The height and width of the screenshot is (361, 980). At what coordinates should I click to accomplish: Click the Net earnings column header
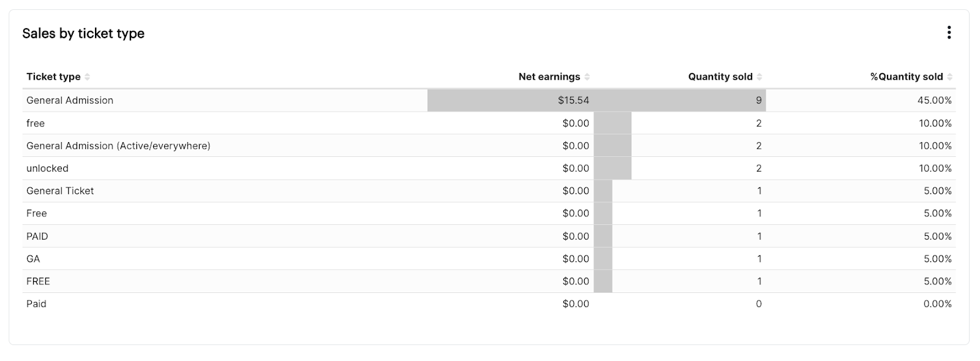(549, 77)
